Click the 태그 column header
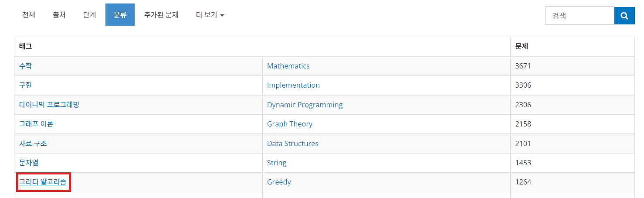This screenshot has width=644, height=198. click(25, 46)
